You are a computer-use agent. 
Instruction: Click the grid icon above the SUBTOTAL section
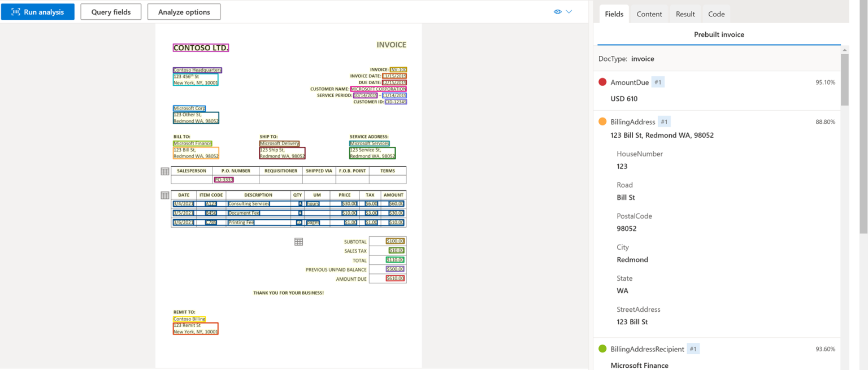pyautogui.click(x=298, y=241)
